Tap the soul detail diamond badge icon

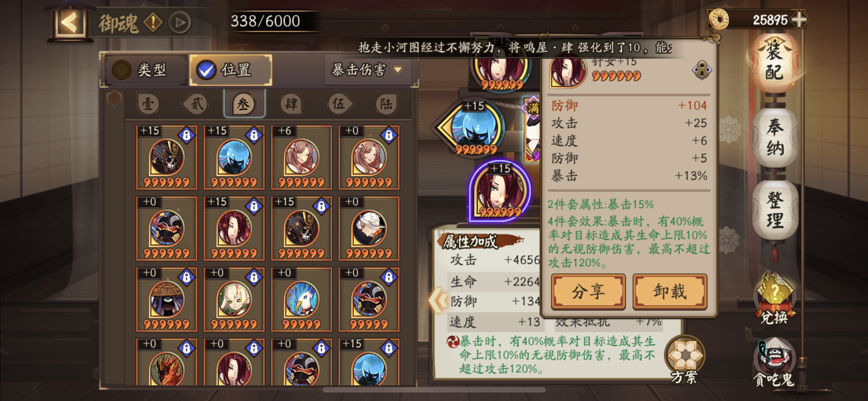702,70
